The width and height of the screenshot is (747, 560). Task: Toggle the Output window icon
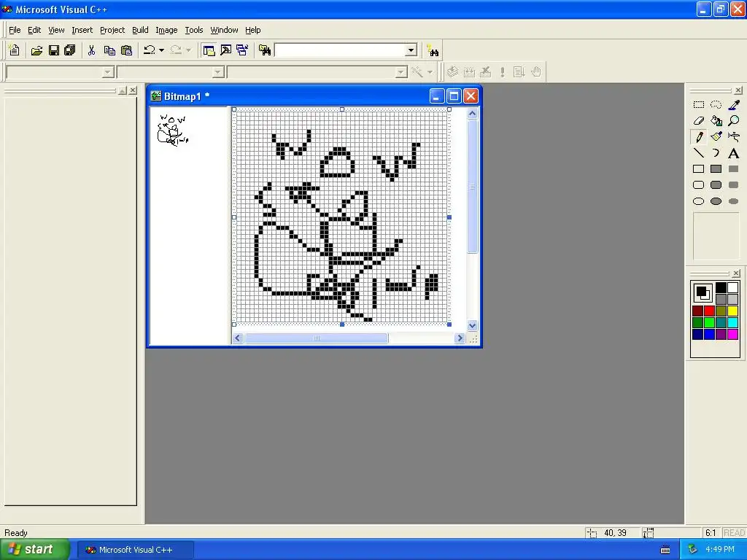click(226, 50)
